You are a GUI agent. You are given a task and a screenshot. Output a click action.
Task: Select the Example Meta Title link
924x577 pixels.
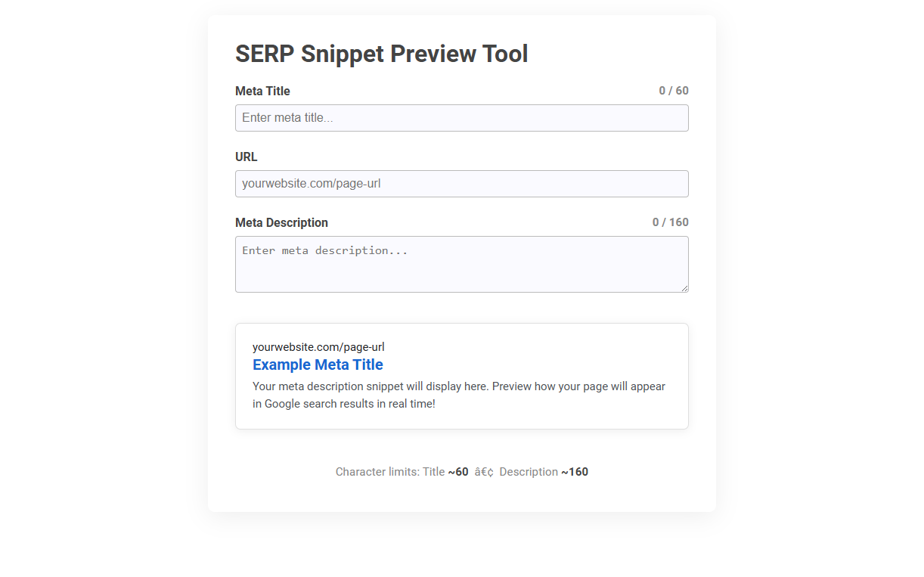pyautogui.click(x=318, y=365)
